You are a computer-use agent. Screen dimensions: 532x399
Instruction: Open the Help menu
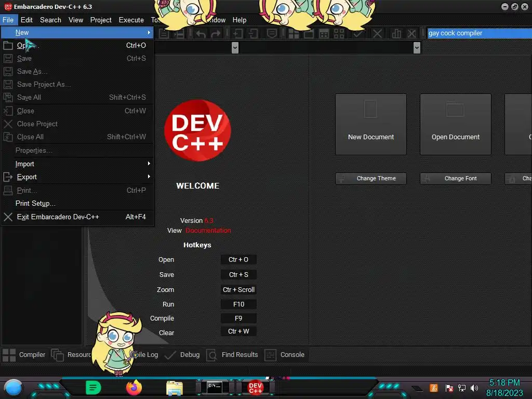tap(240, 20)
